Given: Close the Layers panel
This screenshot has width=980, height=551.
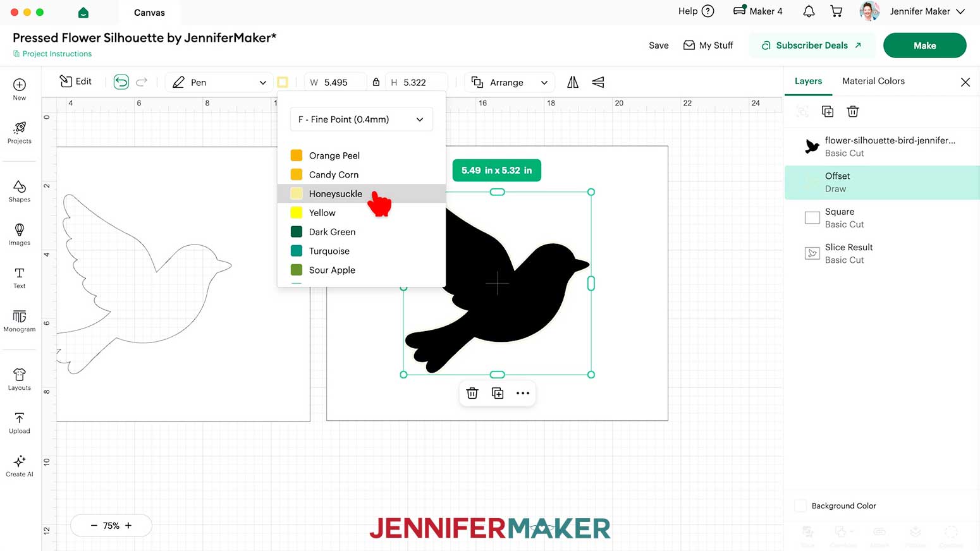Looking at the screenshot, I should point(965,82).
